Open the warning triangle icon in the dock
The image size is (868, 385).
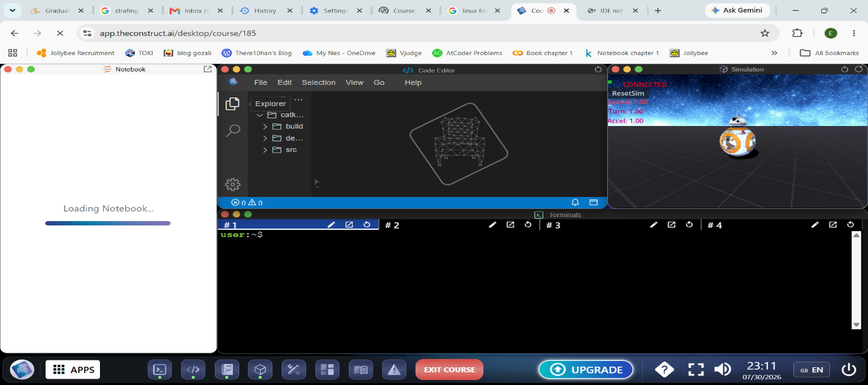(394, 370)
